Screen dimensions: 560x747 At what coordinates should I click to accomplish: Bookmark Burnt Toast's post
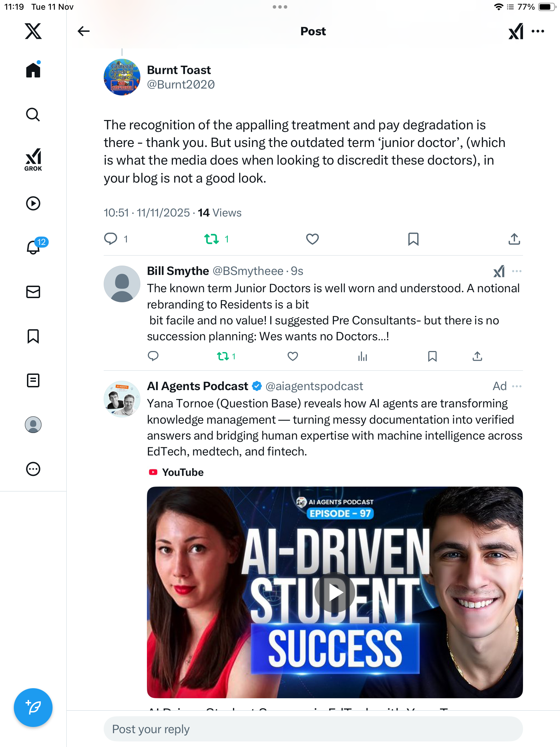click(413, 239)
